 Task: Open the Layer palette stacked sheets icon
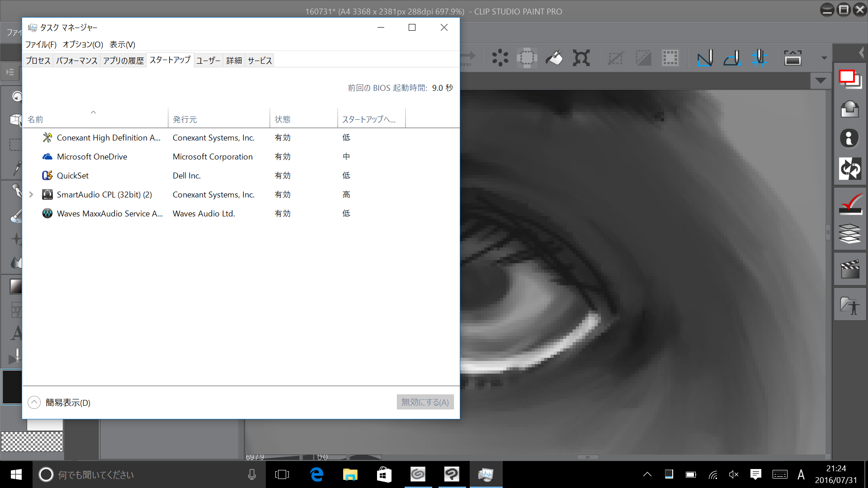click(x=849, y=234)
